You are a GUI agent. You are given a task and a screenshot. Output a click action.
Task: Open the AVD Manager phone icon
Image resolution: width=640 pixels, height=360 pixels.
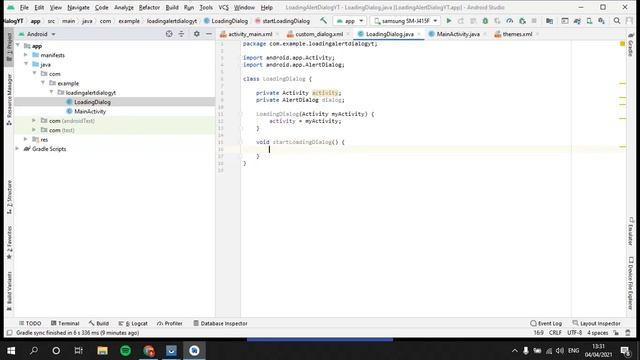pos(589,20)
